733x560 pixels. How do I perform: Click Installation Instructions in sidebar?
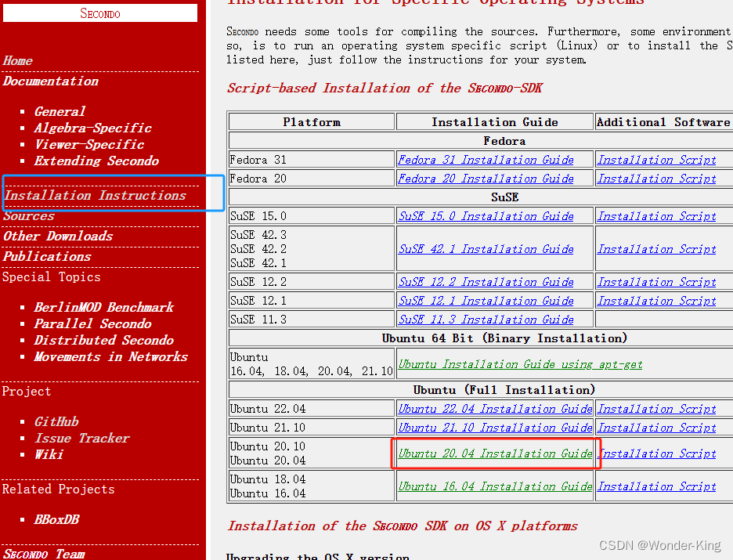point(96,195)
